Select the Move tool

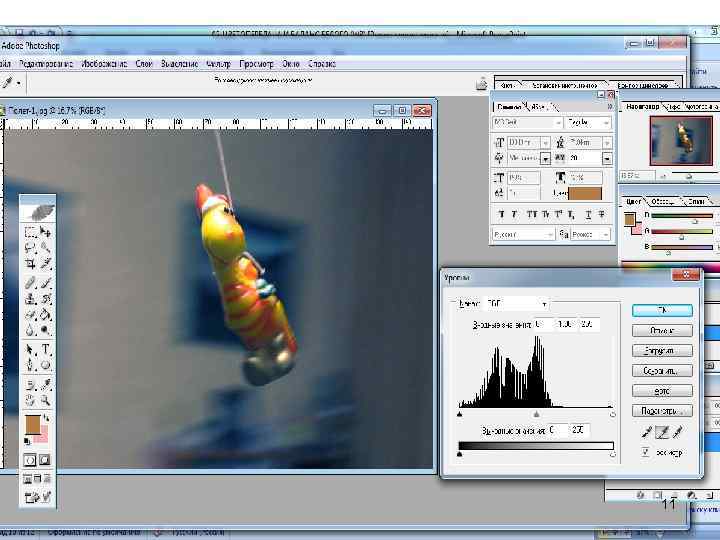pyautogui.click(x=45, y=232)
